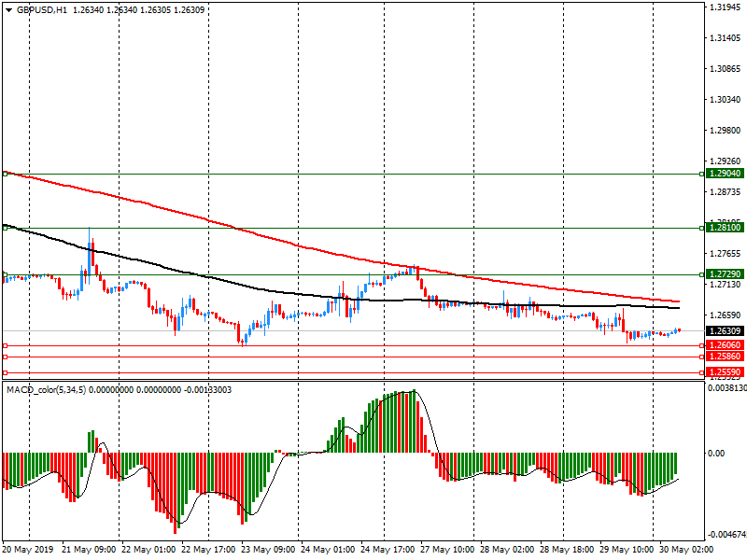This screenshot has width=747, height=560.
Task: Click the latest candle at chart's right end
Action: pos(678,329)
